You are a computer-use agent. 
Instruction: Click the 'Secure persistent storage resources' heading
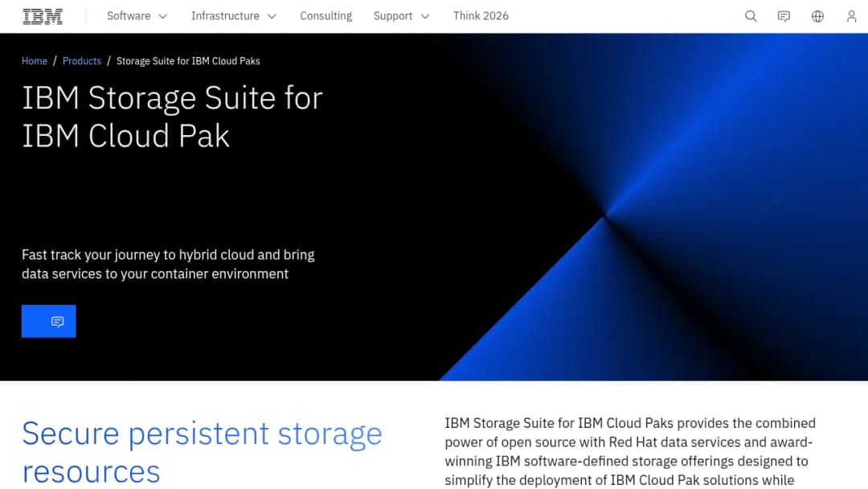(x=202, y=452)
